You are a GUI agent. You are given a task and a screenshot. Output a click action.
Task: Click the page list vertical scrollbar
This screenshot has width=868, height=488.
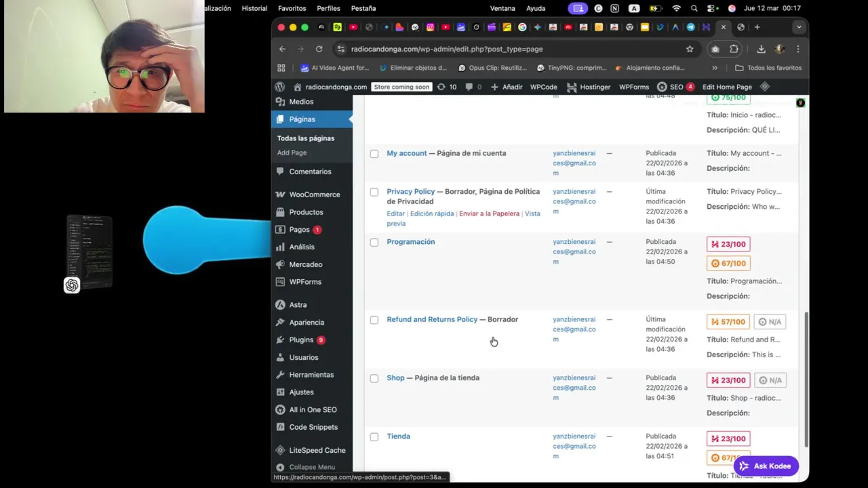(x=806, y=379)
